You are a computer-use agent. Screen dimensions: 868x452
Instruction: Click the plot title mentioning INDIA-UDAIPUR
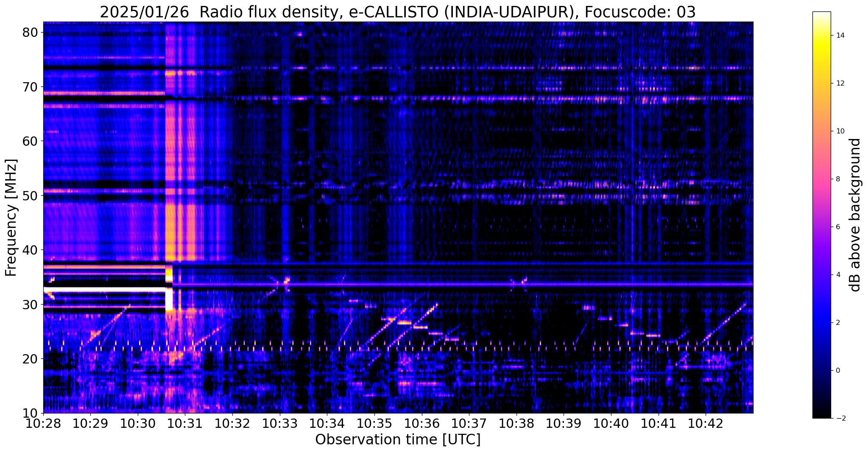pyautogui.click(x=398, y=12)
